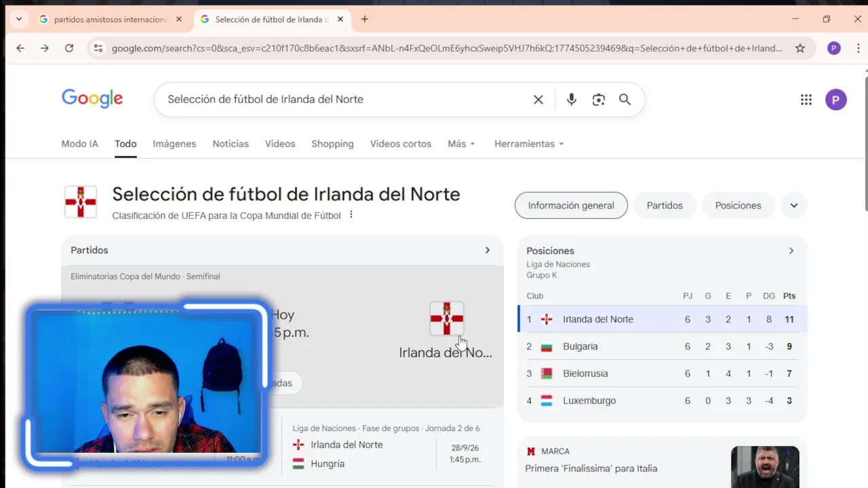Start voice search with microphone
Screen dimensions: 868x488
(x=572, y=100)
